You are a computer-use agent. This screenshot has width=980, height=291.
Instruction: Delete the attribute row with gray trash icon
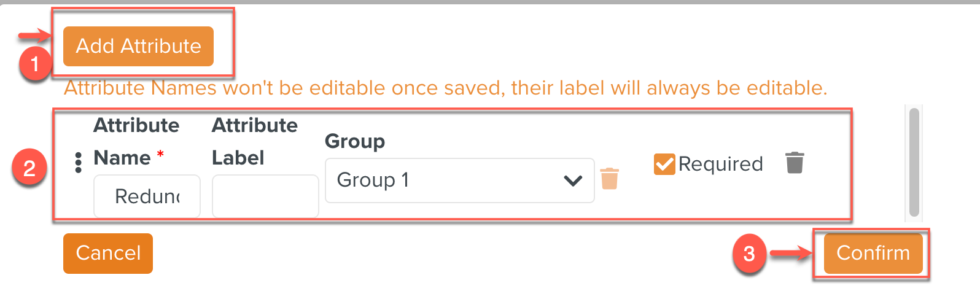794,163
